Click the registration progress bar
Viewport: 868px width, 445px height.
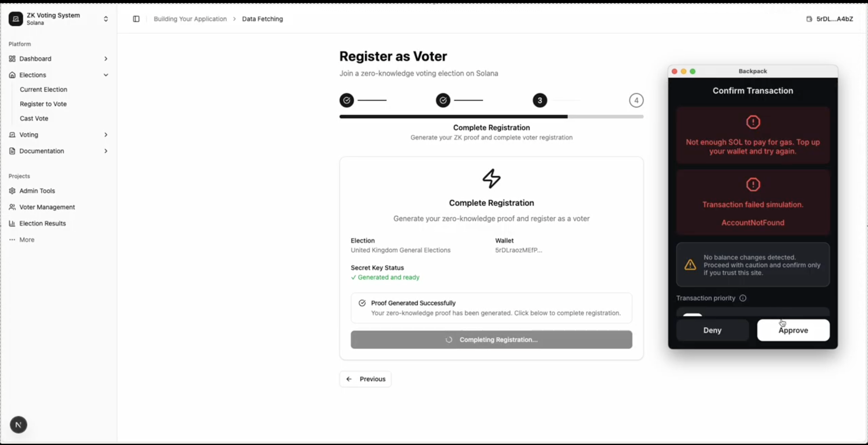pos(491,117)
